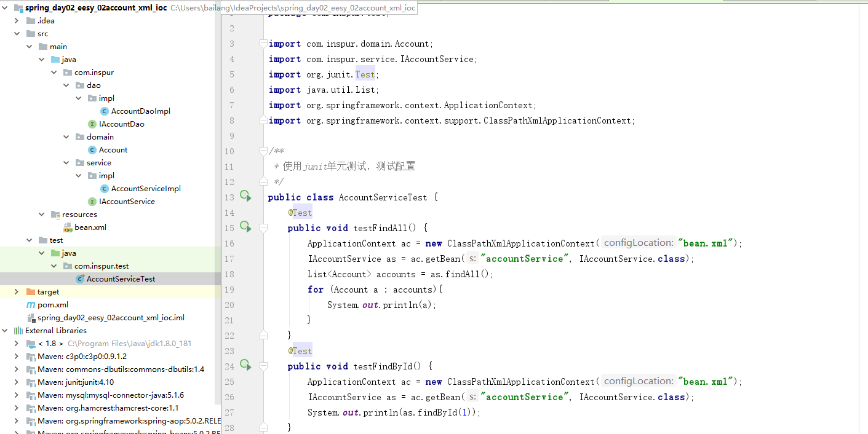Click the Account class icon in domain
868x434 pixels.
[x=92, y=150]
